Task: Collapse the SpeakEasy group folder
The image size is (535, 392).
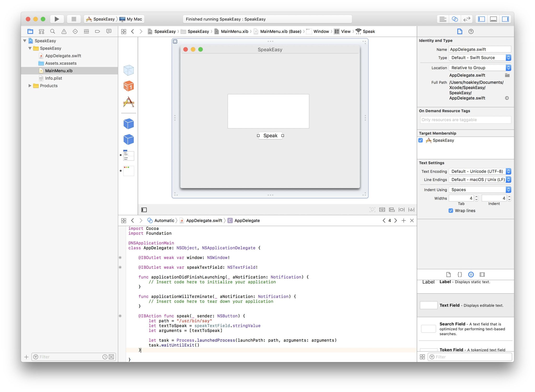Action: tap(30, 48)
